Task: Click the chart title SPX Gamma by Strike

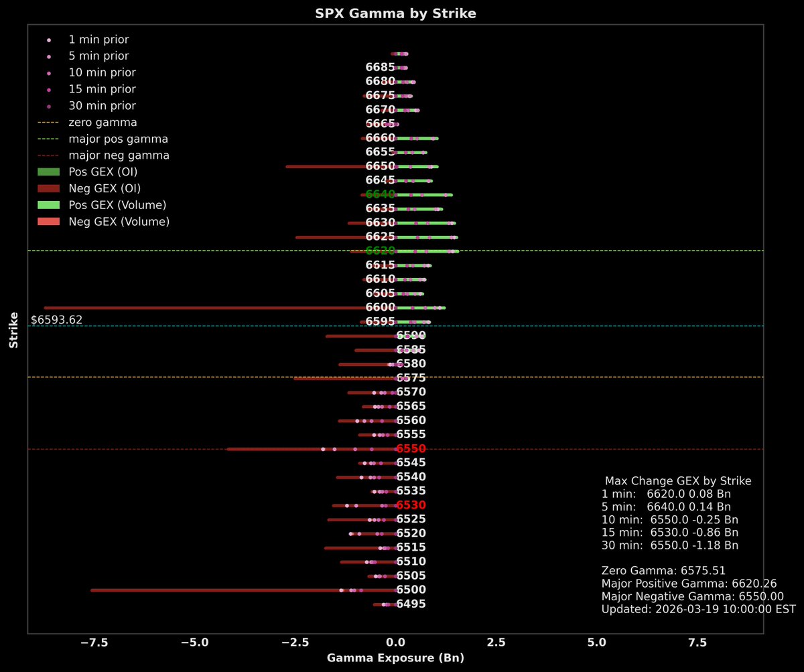Action: 395,13
